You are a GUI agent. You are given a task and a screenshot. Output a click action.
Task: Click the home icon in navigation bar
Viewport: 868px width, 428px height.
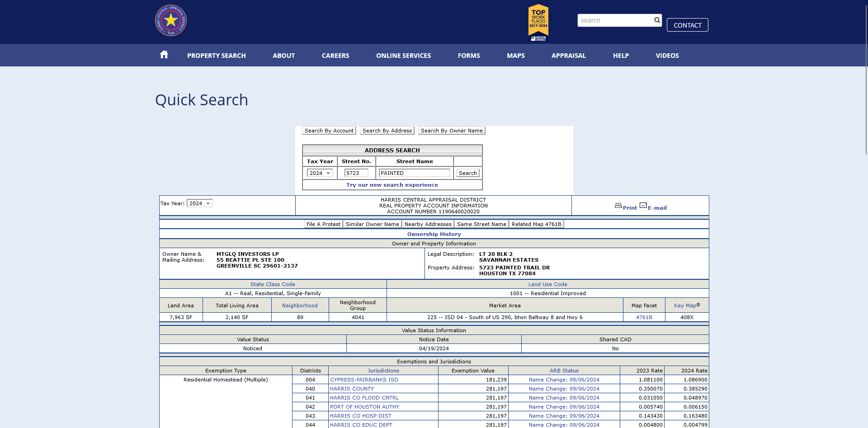coord(164,55)
